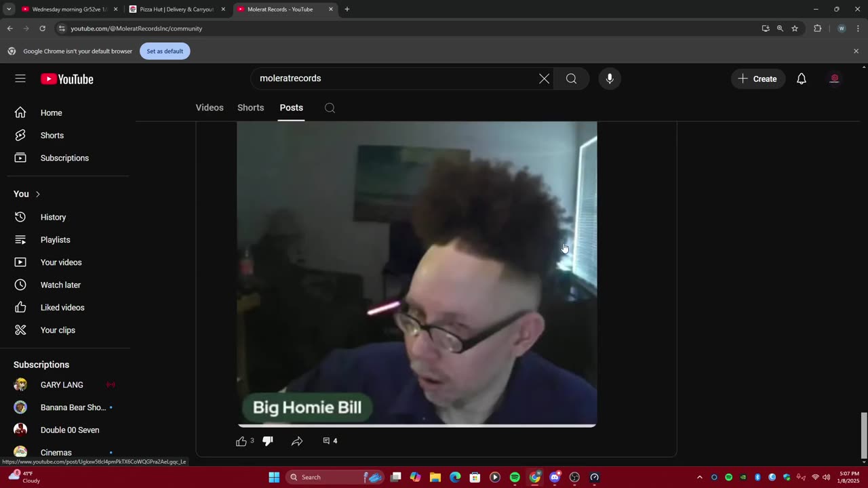Image resolution: width=868 pixels, height=488 pixels.
Task: Reload the page in Chrome
Action: click(42, 28)
